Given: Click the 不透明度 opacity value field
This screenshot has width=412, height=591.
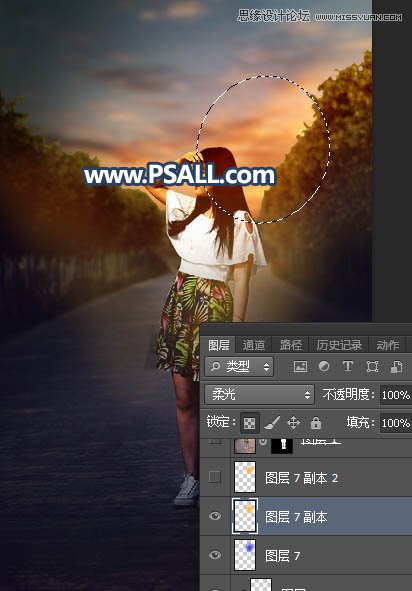Looking at the screenshot, I should 396,395.
